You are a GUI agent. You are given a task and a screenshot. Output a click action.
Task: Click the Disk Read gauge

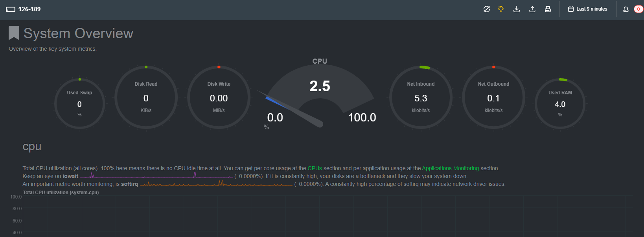146,97
